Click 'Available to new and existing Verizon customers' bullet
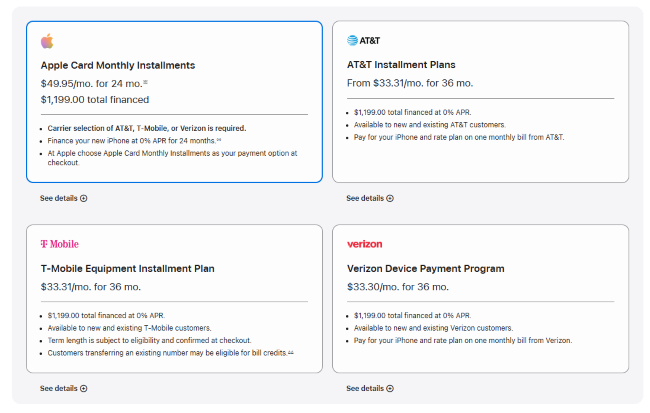Screen dimensions: 650x413 click(x=433, y=328)
